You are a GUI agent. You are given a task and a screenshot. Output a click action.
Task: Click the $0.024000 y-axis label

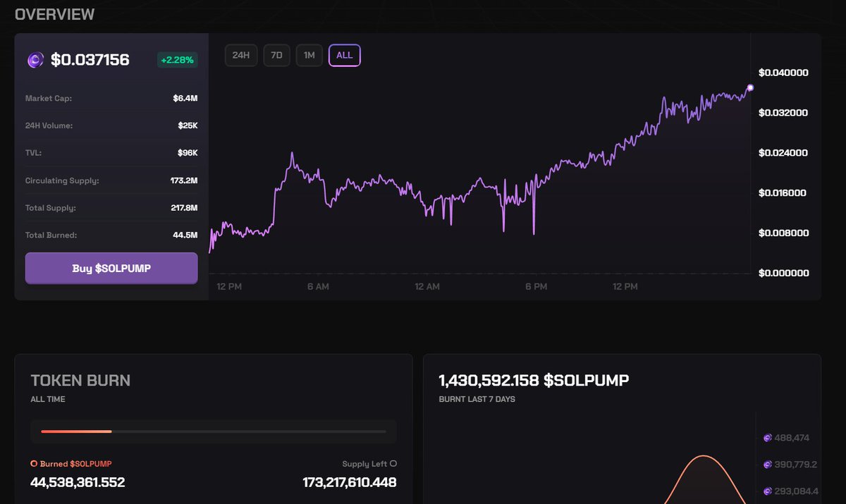[783, 153]
